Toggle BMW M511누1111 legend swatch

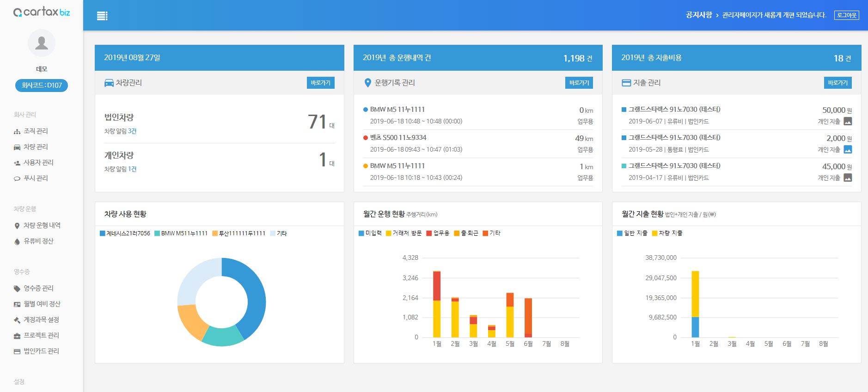click(157, 233)
